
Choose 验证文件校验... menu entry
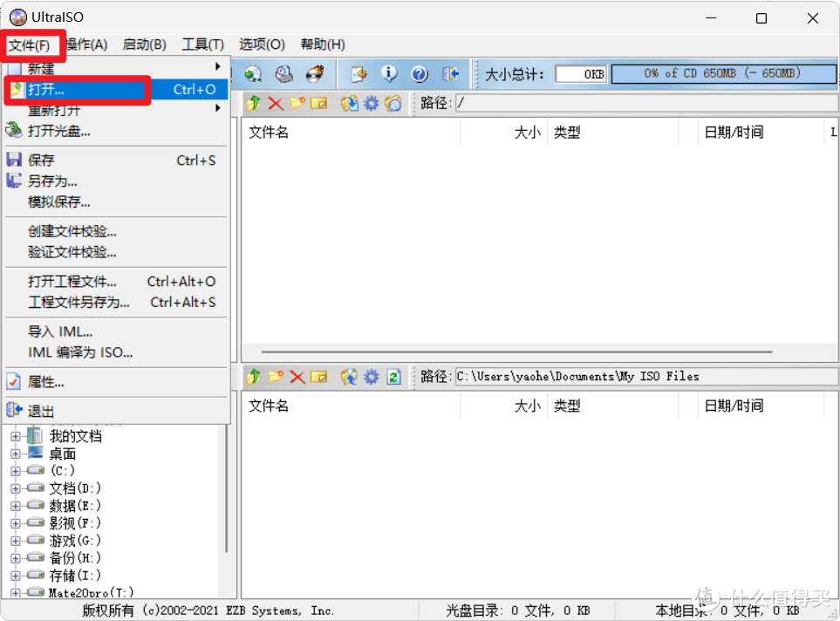click(116, 252)
